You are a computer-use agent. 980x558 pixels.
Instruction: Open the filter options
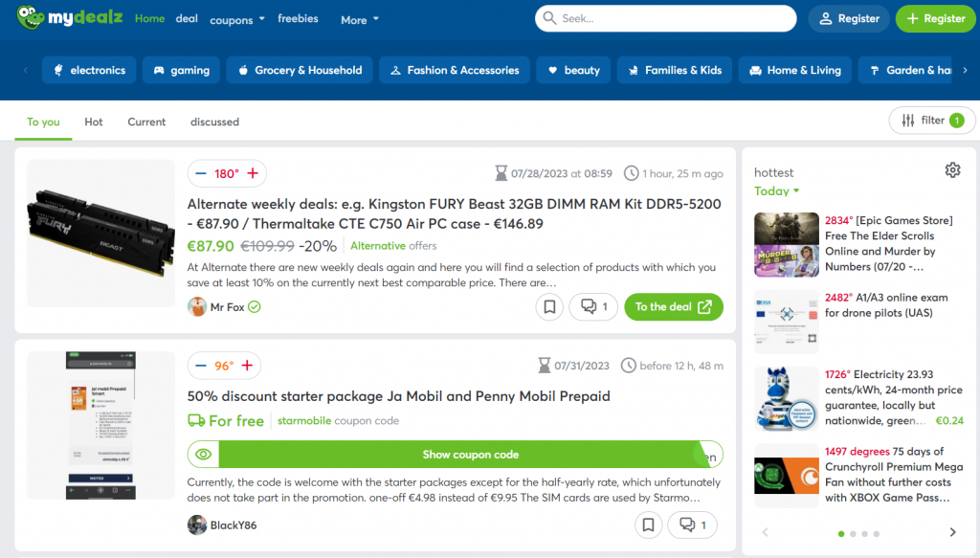click(932, 121)
